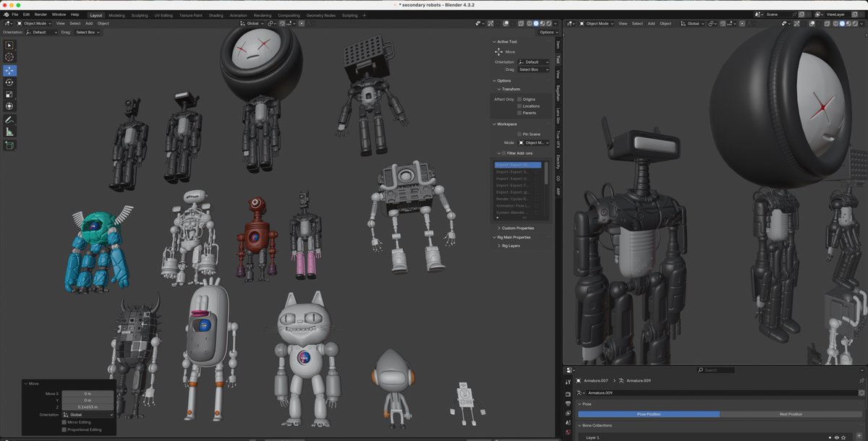The image size is (868, 441).
Task: Pick the Transform tool
Action: pyautogui.click(x=9, y=106)
